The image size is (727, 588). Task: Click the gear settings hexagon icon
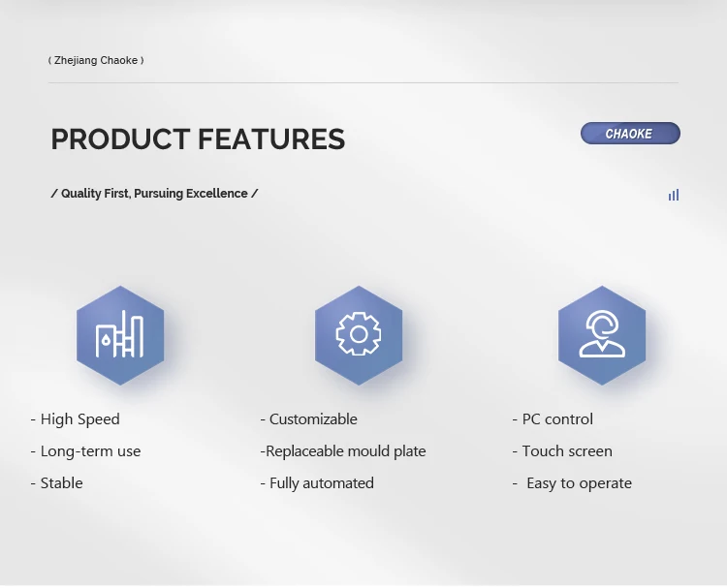359,335
